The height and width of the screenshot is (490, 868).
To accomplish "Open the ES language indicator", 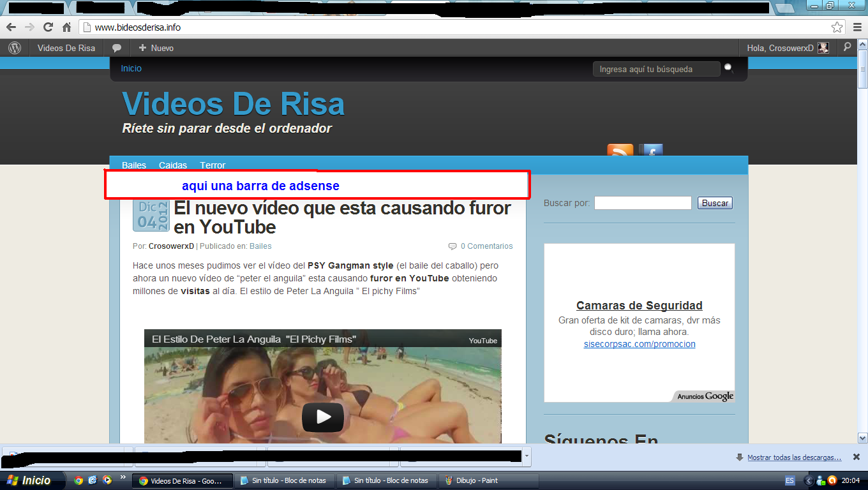I will [789, 480].
